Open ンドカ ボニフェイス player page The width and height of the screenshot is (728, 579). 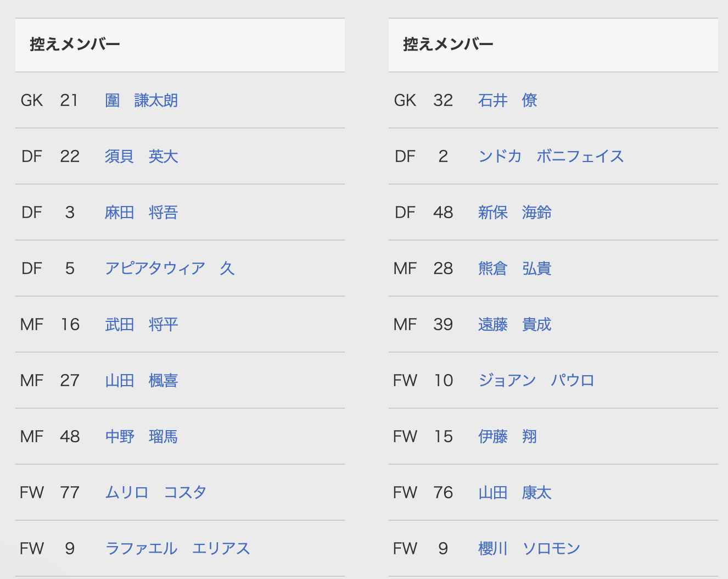pos(551,157)
